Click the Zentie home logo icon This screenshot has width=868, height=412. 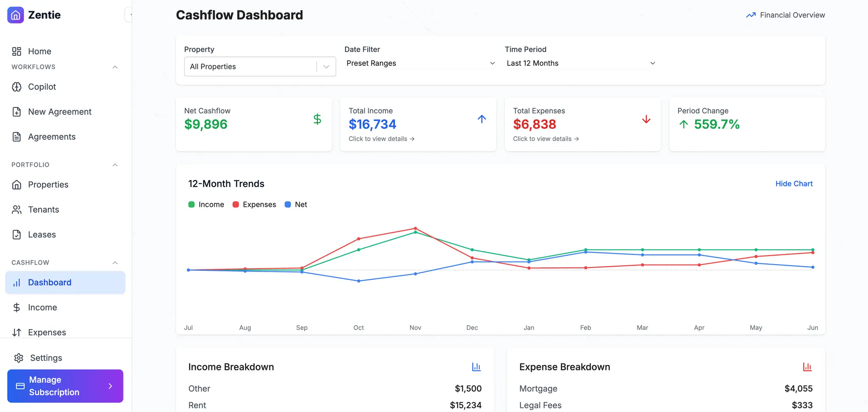16,15
